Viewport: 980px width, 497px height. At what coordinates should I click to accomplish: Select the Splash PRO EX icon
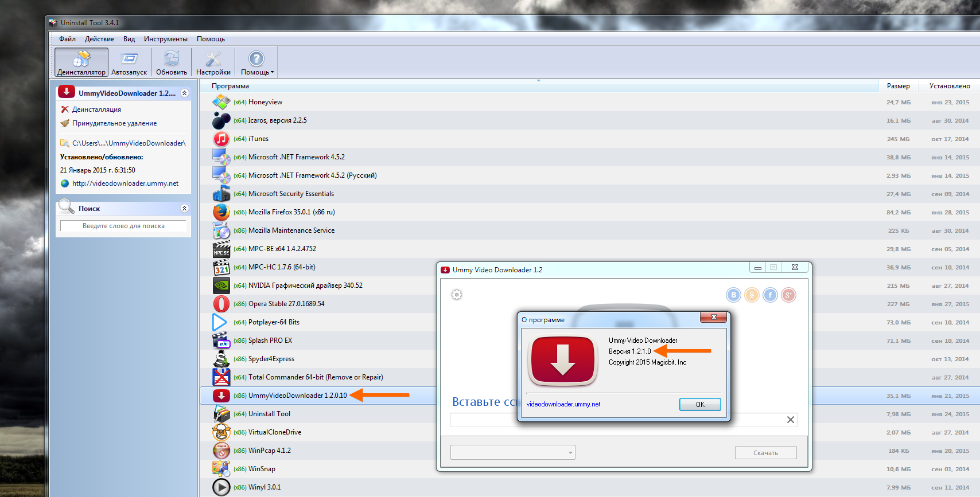(x=221, y=341)
